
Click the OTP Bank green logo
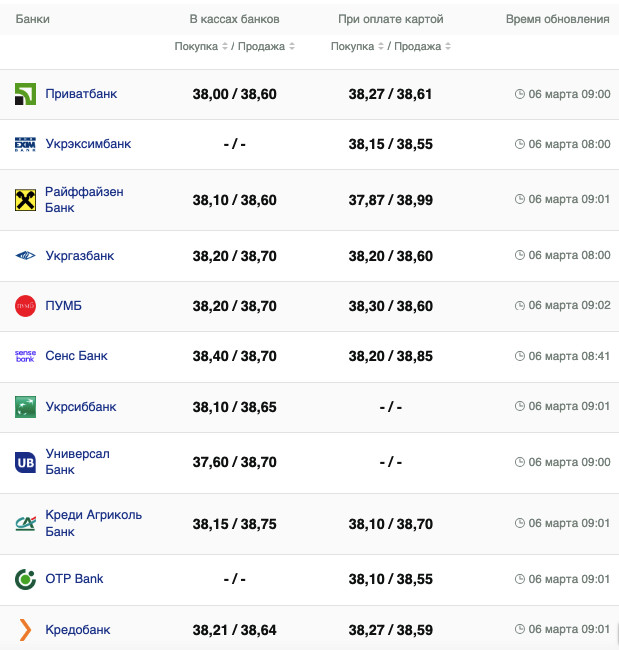tap(25, 579)
